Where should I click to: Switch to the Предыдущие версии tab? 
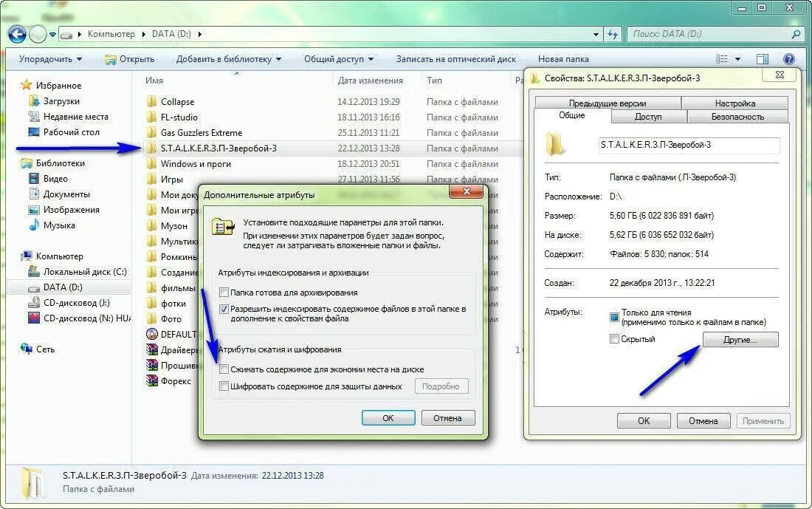click(x=608, y=103)
